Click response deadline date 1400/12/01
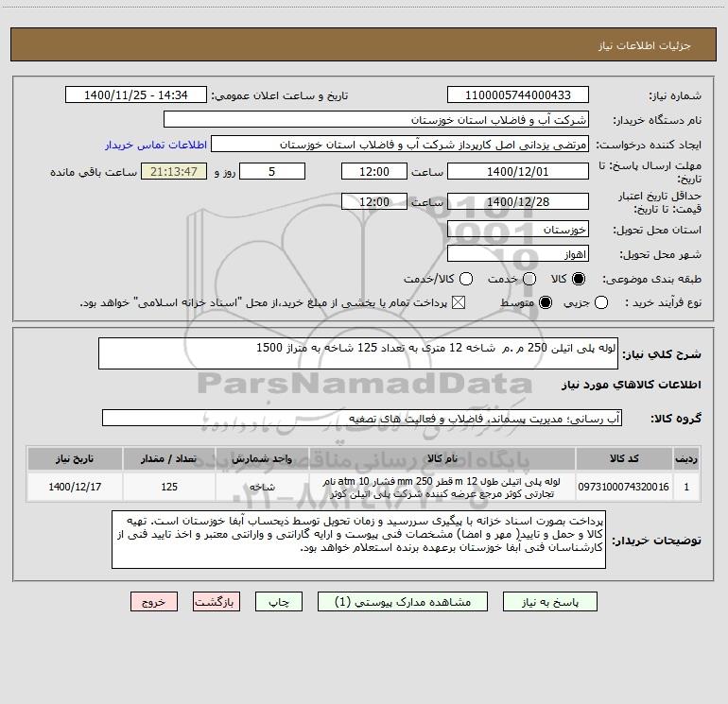 [518, 171]
